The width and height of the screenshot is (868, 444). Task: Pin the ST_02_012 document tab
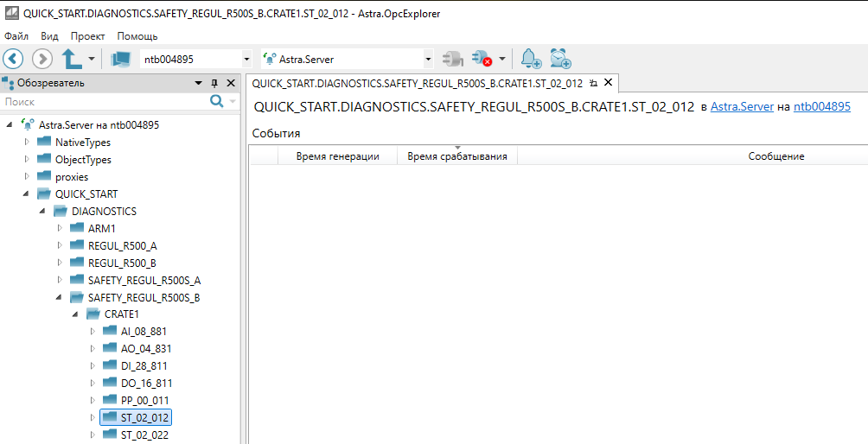pyautogui.click(x=593, y=83)
